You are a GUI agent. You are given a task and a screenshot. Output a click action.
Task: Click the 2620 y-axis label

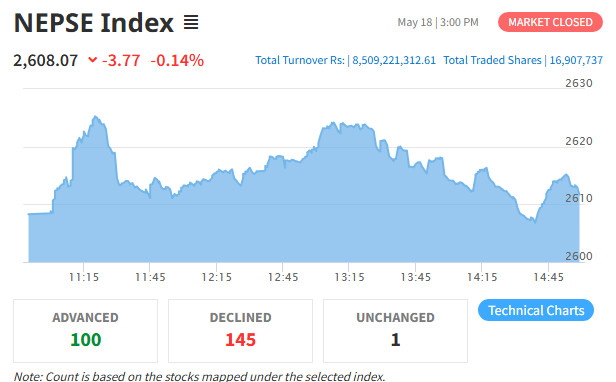(579, 141)
